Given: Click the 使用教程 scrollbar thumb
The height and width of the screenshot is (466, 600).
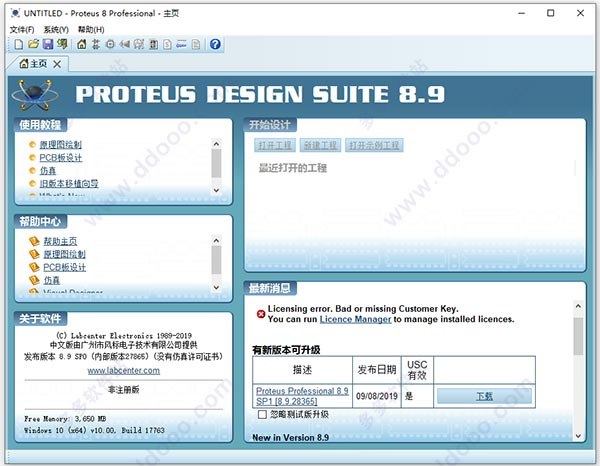Looking at the screenshot, I should [216, 163].
